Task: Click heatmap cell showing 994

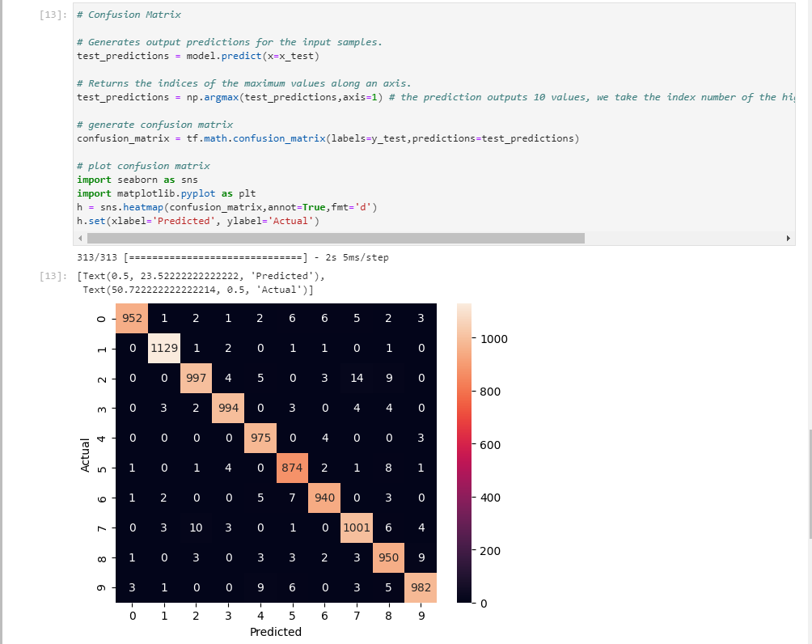Action: pyautogui.click(x=228, y=409)
